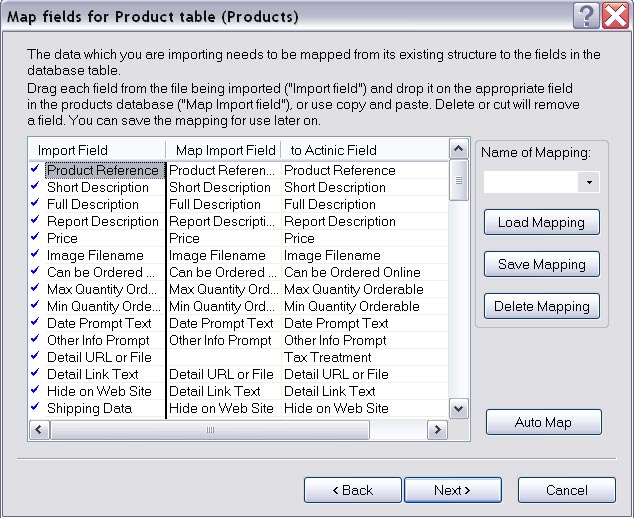Click the horizontal scrollbar thumb
This screenshot has width=634, height=518.
coord(212,430)
